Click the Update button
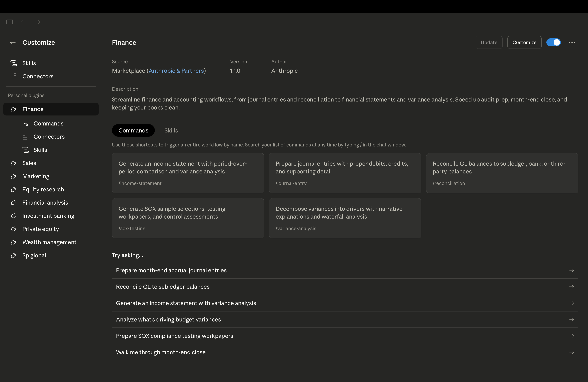This screenshot has height=382, width=588. pos(489,42)
